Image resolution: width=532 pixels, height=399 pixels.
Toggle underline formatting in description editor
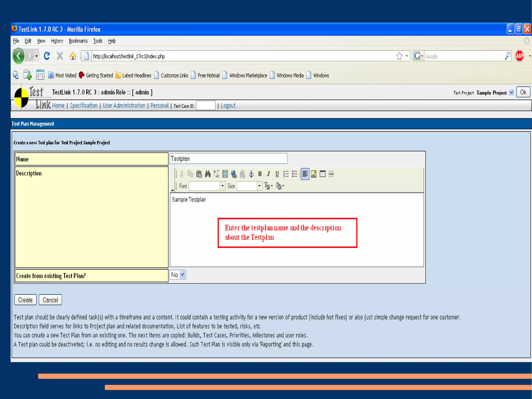pyautogui.click(x=277, y=174)
